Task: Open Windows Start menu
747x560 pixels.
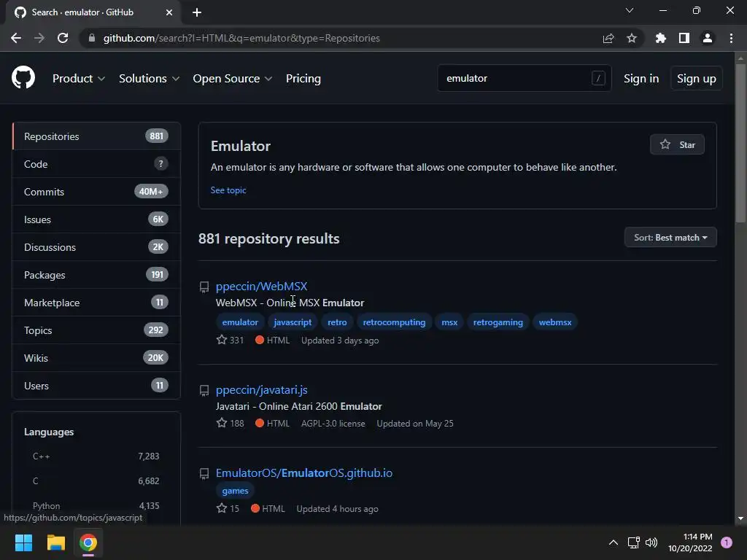Action: point(23,542)
